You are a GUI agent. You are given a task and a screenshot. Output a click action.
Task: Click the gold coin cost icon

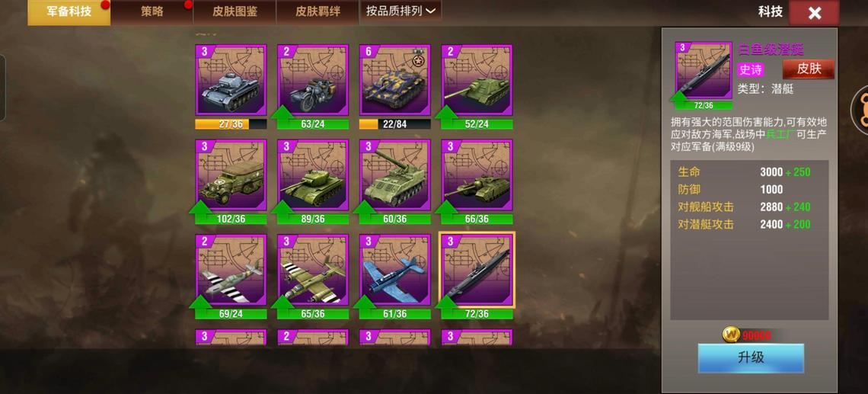731,335
